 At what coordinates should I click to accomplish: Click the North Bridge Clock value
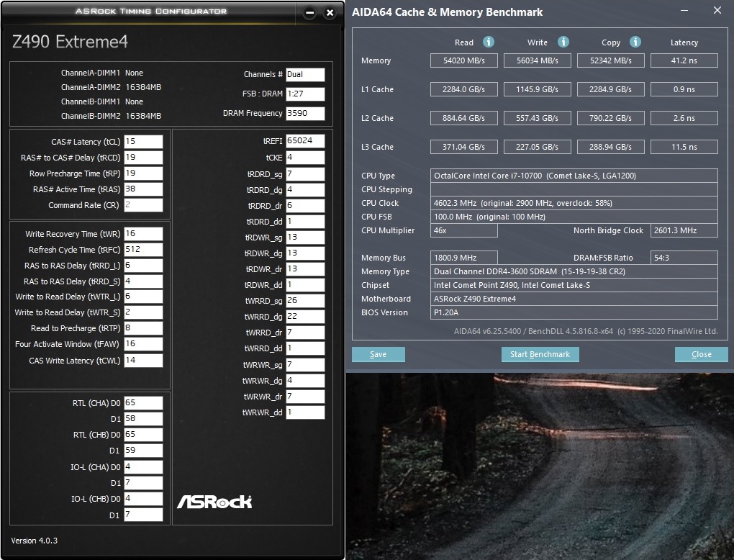(684, 230)
